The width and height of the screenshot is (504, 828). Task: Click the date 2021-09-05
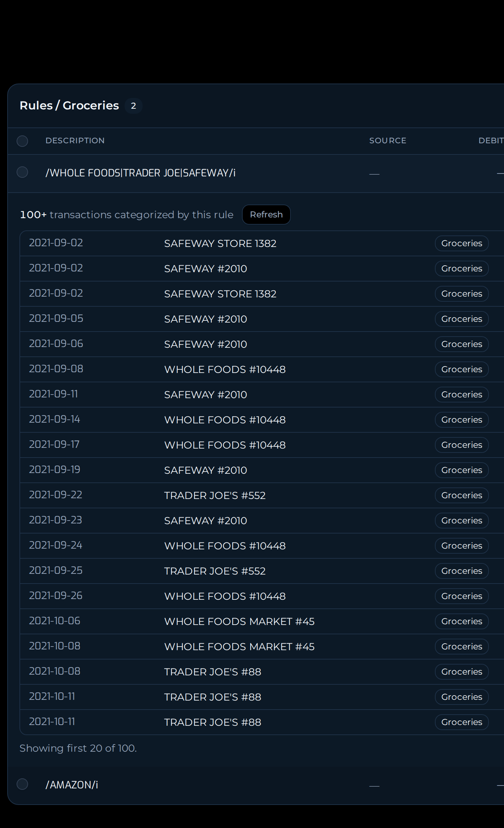point(56,319)
